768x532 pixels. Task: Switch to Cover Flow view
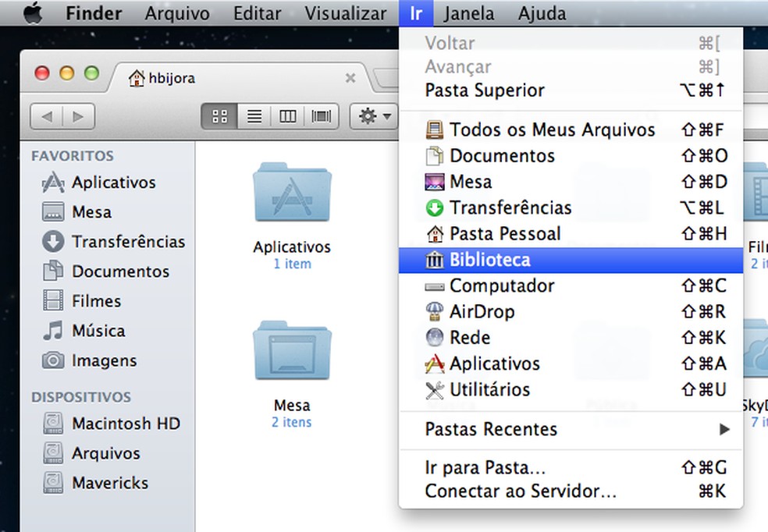(322, 116)
